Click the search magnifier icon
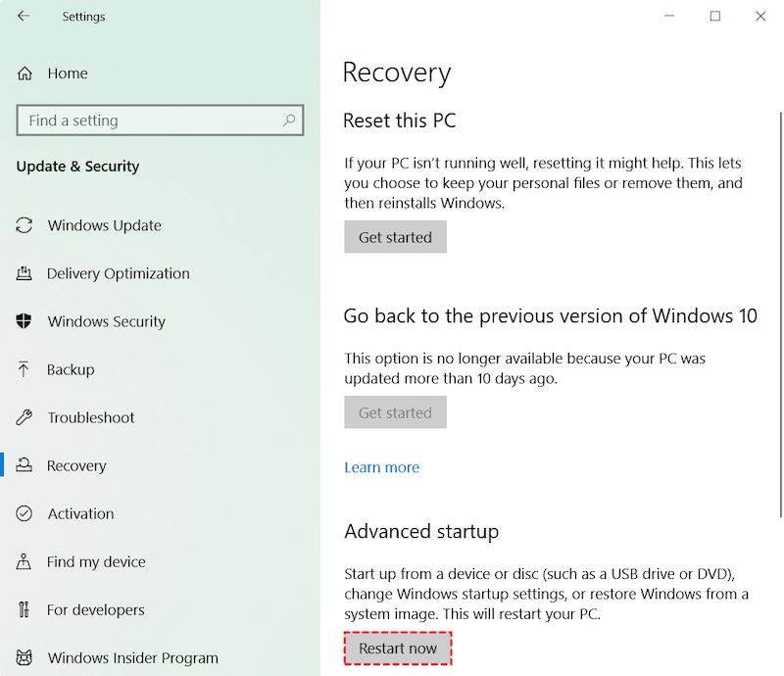This screenshot has width=784, height=676. point(289,120)
